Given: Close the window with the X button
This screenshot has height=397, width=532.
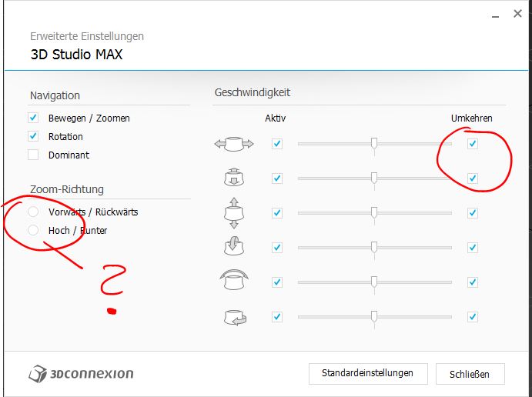Looking at the screenshot, I should (x=517, y=14).
